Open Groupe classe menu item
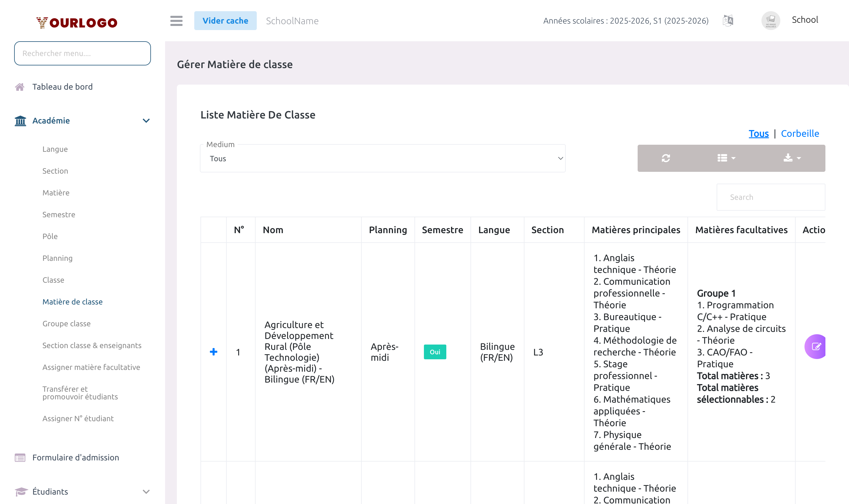849x504 pixels. pyautogui.click(x=67, y=324)
